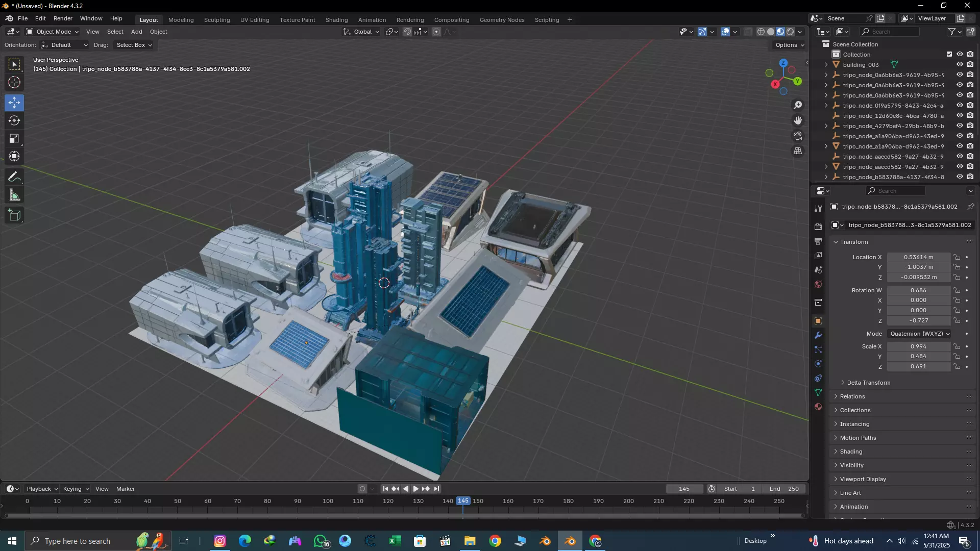
Task: Expand building_003 in the outliner
Action: coord(826,65)
